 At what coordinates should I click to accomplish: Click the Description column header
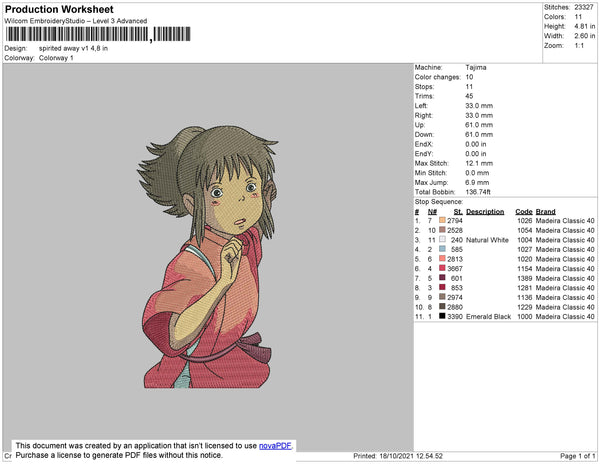pyautogui.click(x=485, y=212)
